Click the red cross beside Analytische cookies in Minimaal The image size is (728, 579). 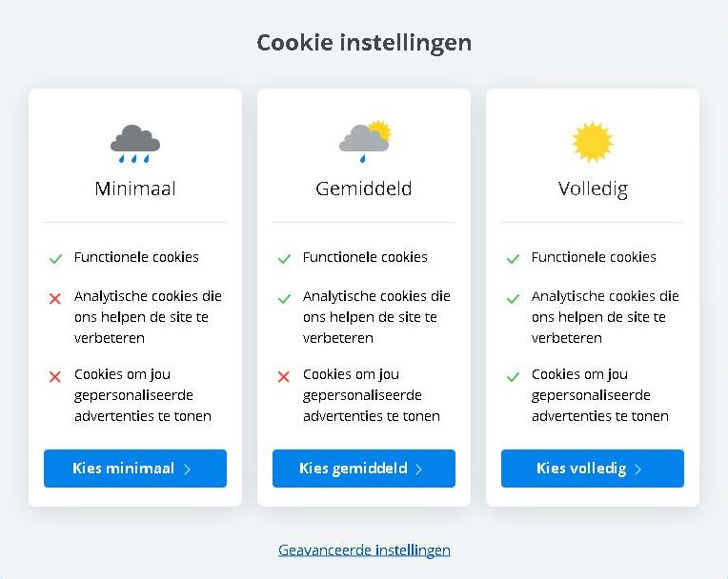coord(54,298)
